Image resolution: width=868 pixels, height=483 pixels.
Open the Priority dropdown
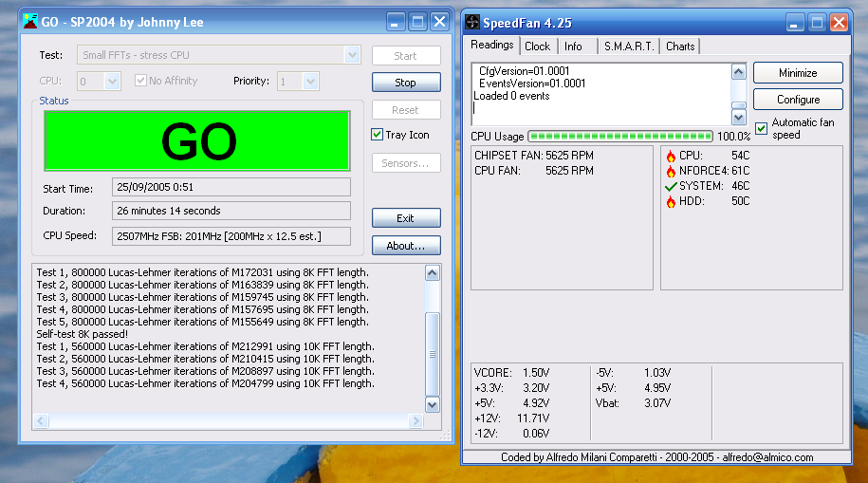(312, 82)
